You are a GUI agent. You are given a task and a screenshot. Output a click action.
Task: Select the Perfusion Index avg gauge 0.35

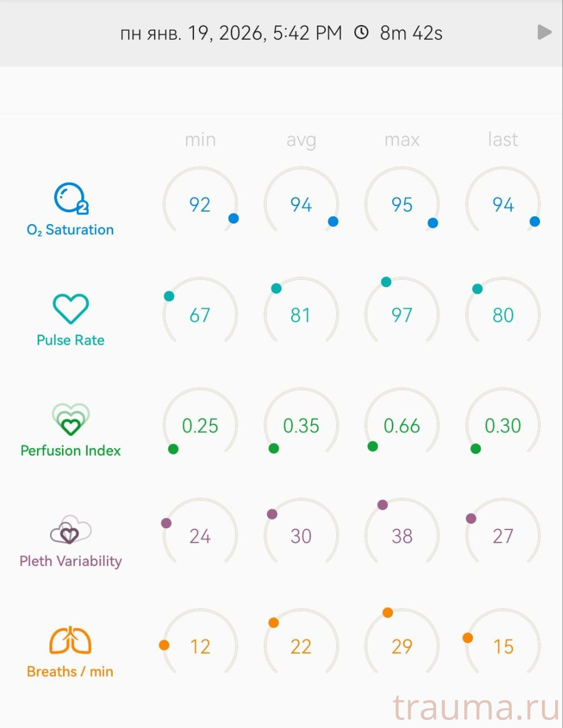(301, 425)
